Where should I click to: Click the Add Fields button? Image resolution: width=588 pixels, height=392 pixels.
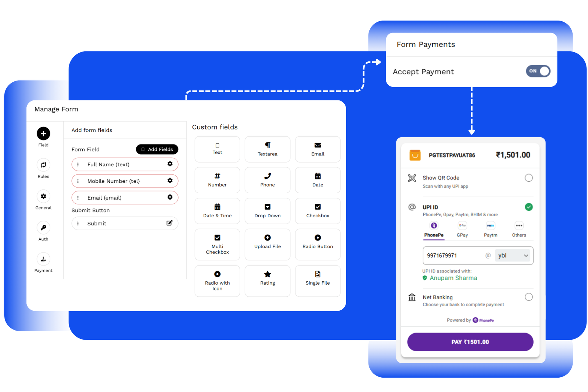[x=157, y=149]
